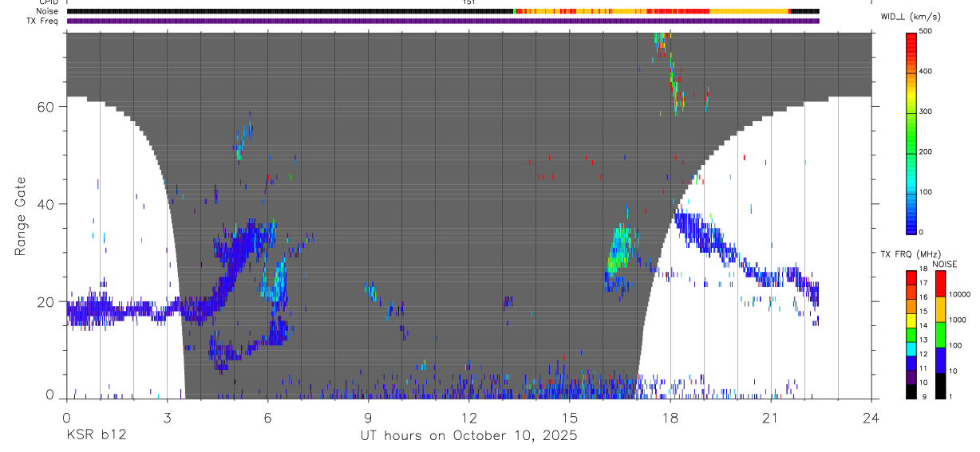Click x-axis tick label '24'

(871, 416)
